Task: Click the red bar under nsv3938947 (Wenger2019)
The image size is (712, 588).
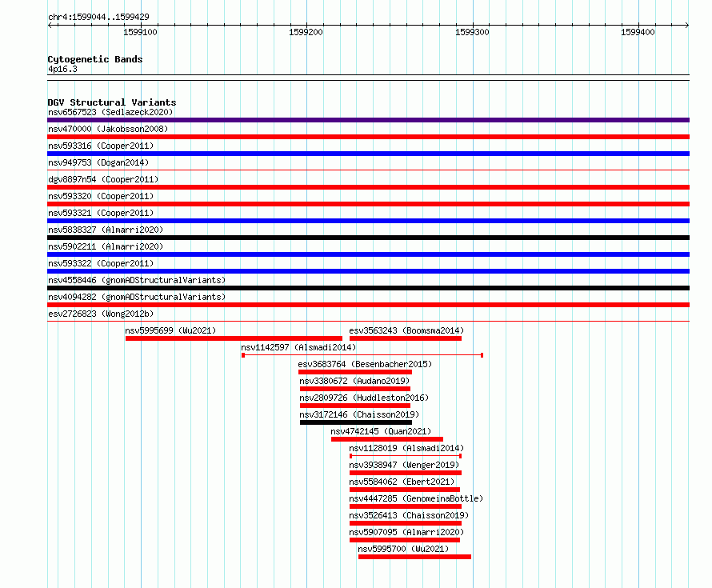Action: 406,473
